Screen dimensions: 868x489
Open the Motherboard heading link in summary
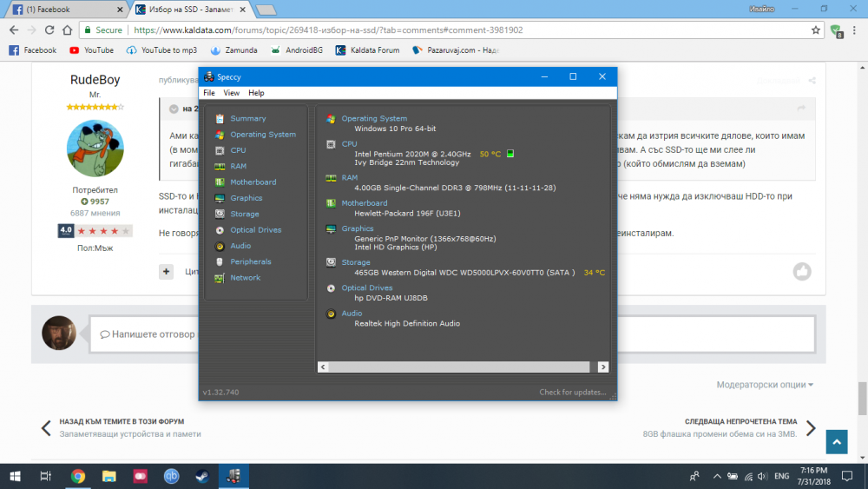coord(365,203)
